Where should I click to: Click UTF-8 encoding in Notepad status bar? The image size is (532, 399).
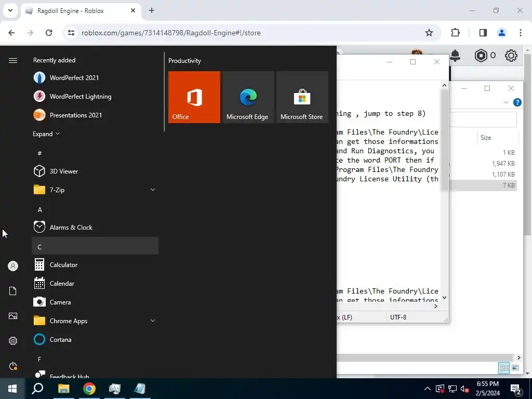(x=398, y=317)
